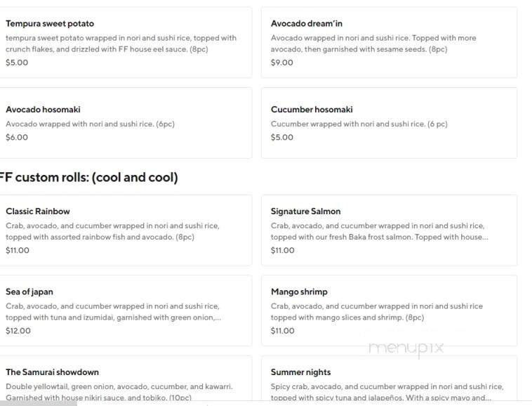Pick the Mango shrimp roll title
This screenshot has height=406, width=532.
(x=299, y=292)
